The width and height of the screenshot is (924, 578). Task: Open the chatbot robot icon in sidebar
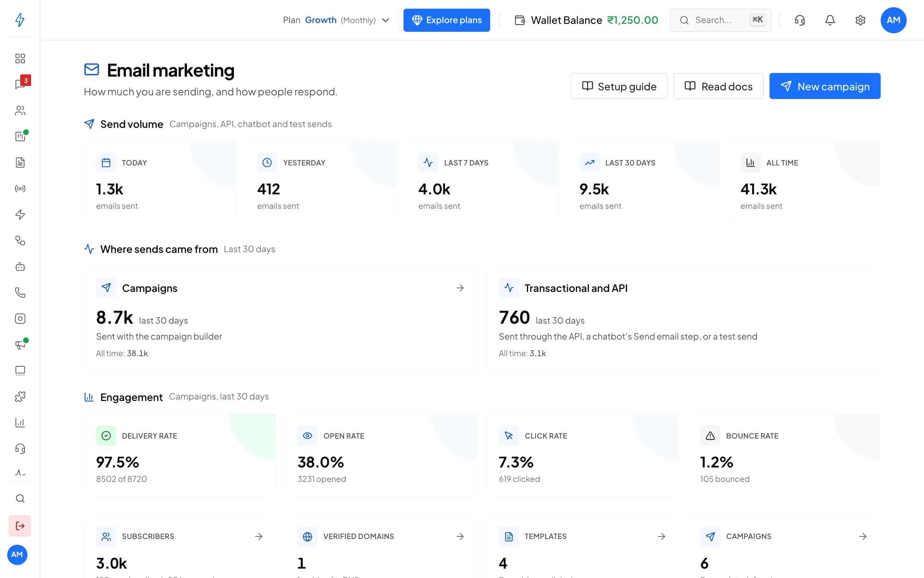tap(20, 267)
